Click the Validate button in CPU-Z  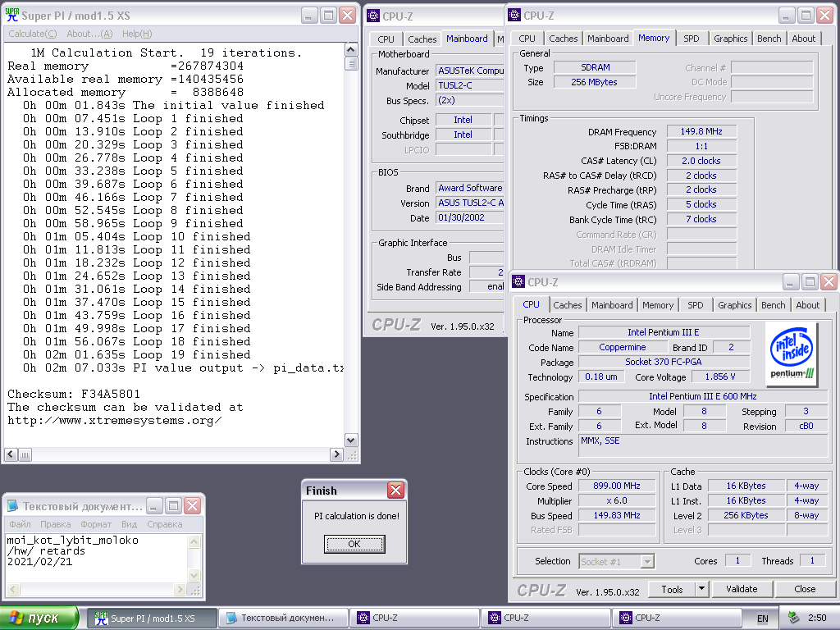742,589
